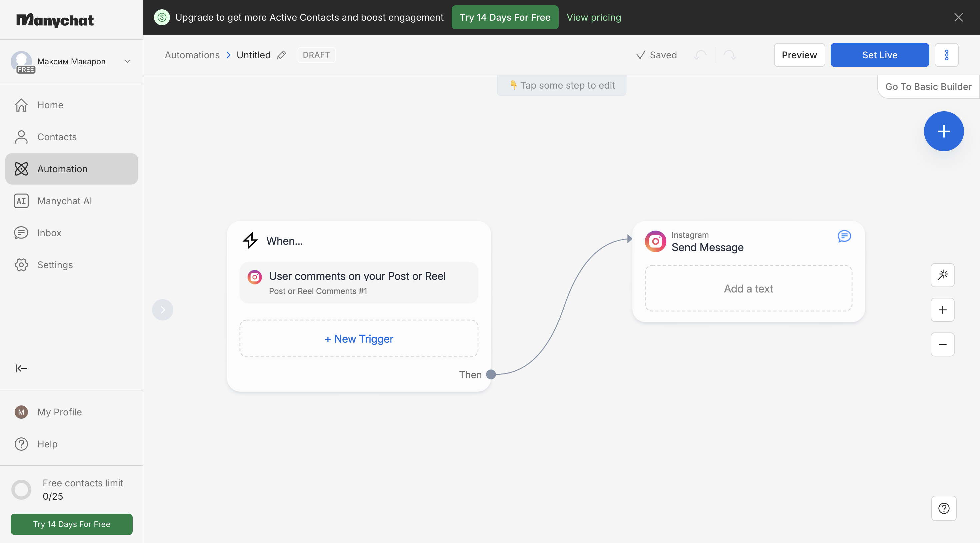Screen dimensions: 980x543
Task: Click Add a text placeholder
Action: coord(748,288)
